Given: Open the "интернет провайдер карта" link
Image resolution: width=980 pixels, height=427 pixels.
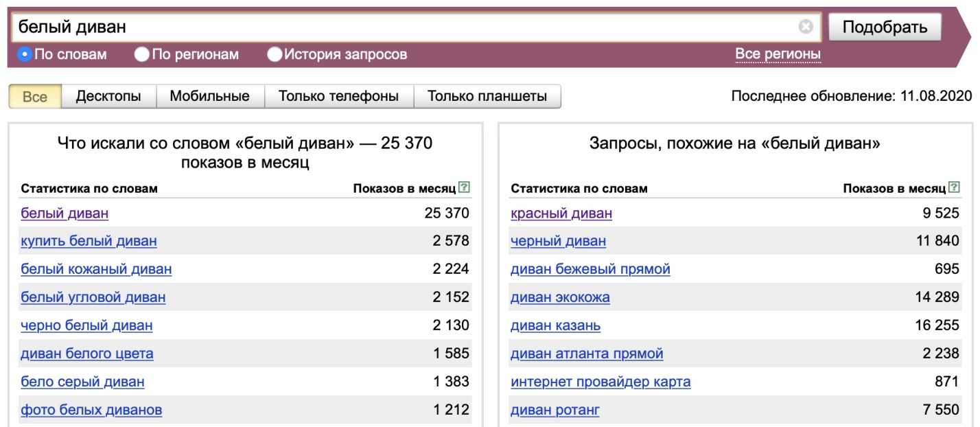Looking at the screenshot, I should [600, 382].
